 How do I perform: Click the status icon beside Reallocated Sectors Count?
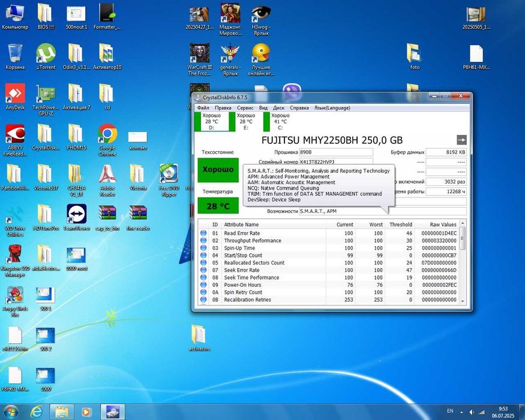[203, 263]
